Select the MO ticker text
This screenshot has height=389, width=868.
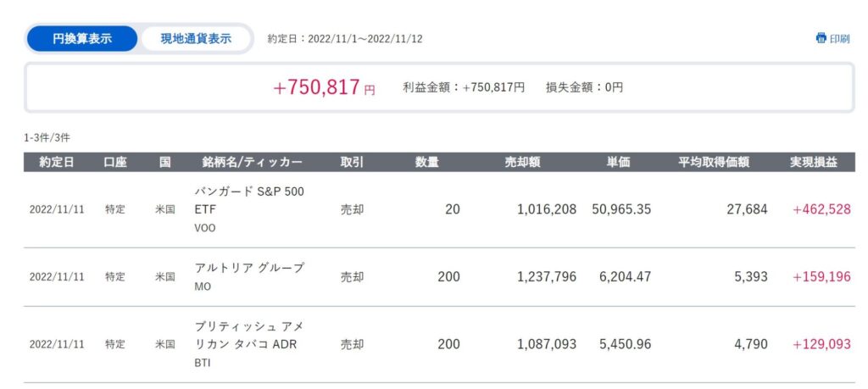tap(203, 288)
